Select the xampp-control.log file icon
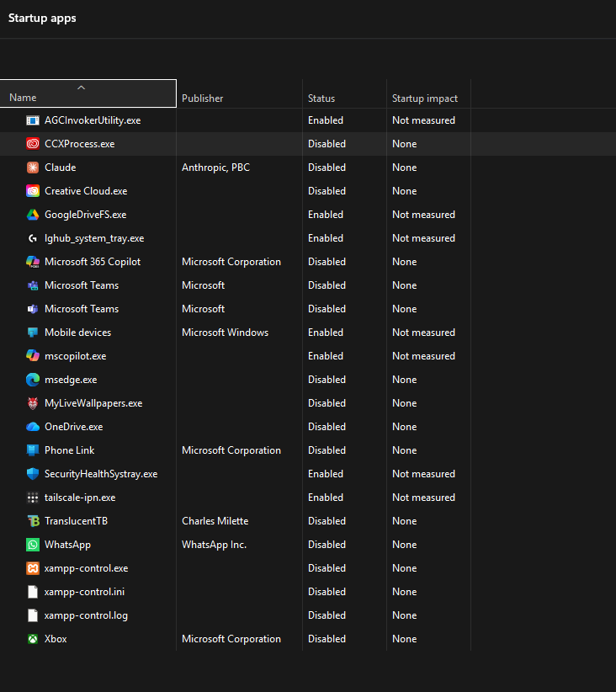The height and width of the screenshot is (692, 616). pos(33,615)
